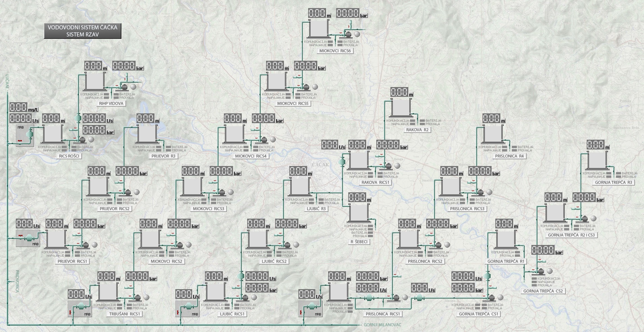
Task: Open the GORNJA TREPČA R3 station label
Action: click(613, 183)
